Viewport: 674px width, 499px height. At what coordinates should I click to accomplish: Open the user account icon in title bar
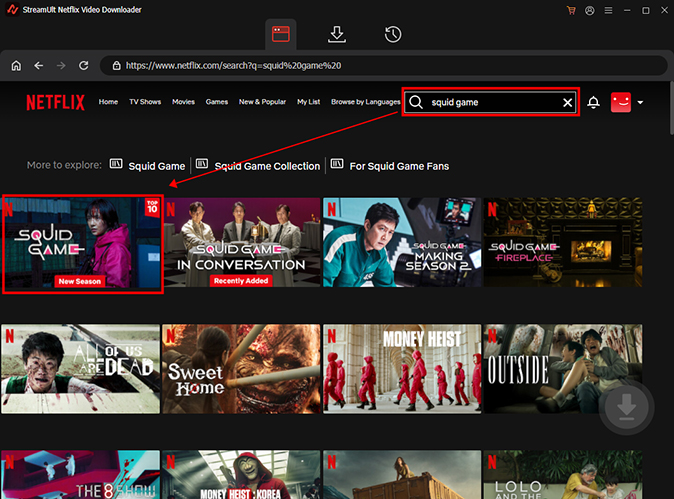[590, 10]
